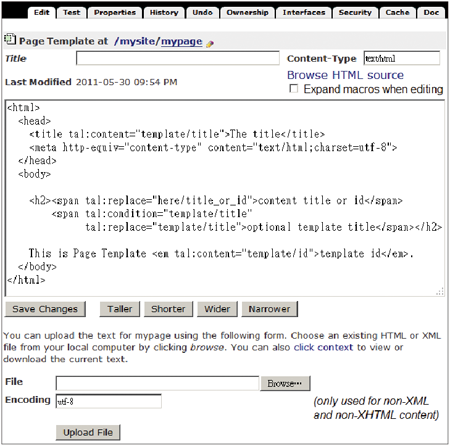Viewport: 450px width, 446px height.
Task: Go to the History tab
Action: click(x=164, y=13)
